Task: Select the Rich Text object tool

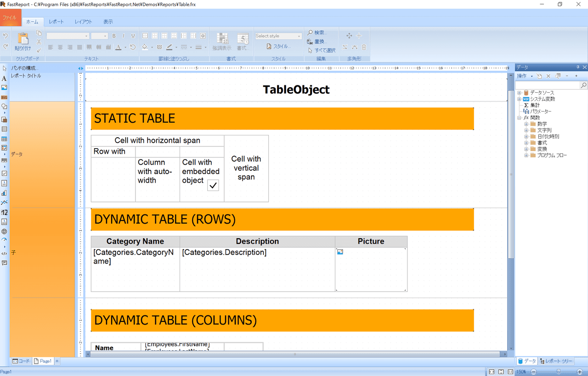Action: tap(4, 183)
